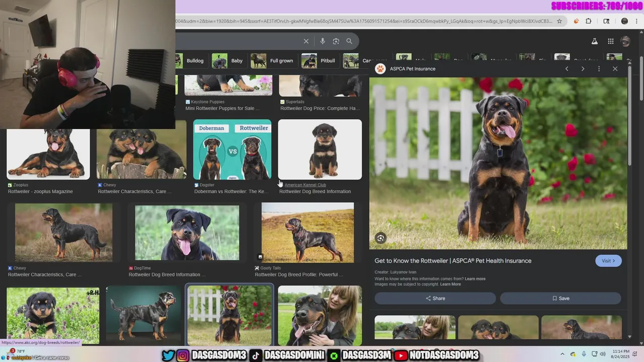Save the selected Rottweiler image
The width and height of the screenshot is (644, 362).
tap(560, 298)
